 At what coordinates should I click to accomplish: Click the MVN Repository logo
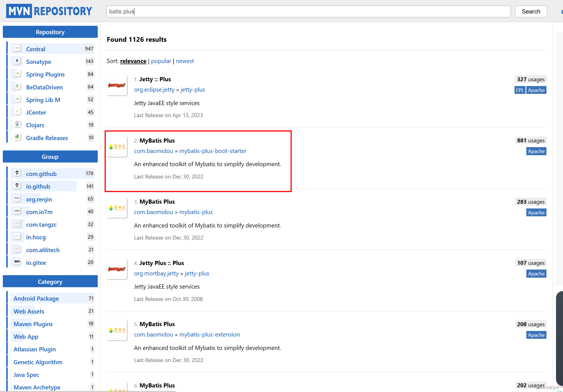[49, 11]
